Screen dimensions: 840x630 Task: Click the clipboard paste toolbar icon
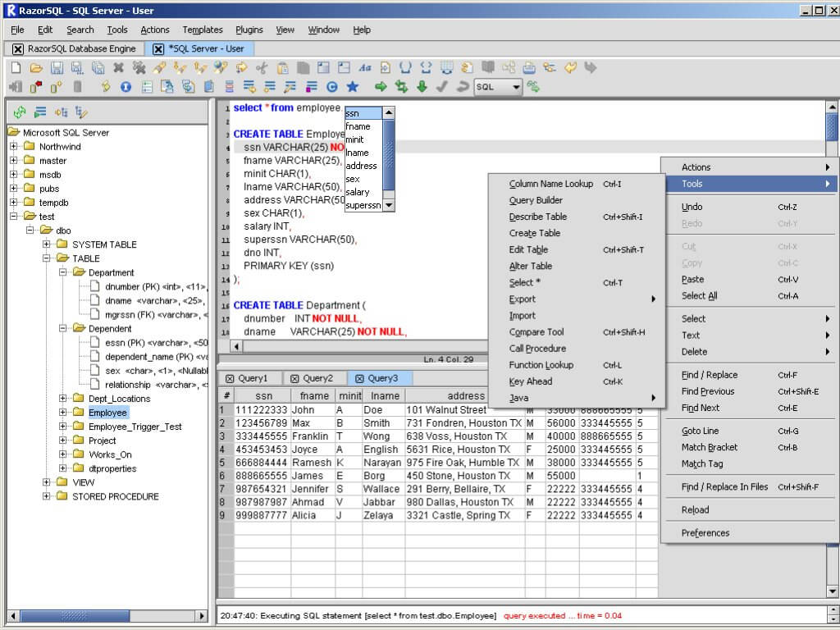pyautogui.click(x=282, y=67)
